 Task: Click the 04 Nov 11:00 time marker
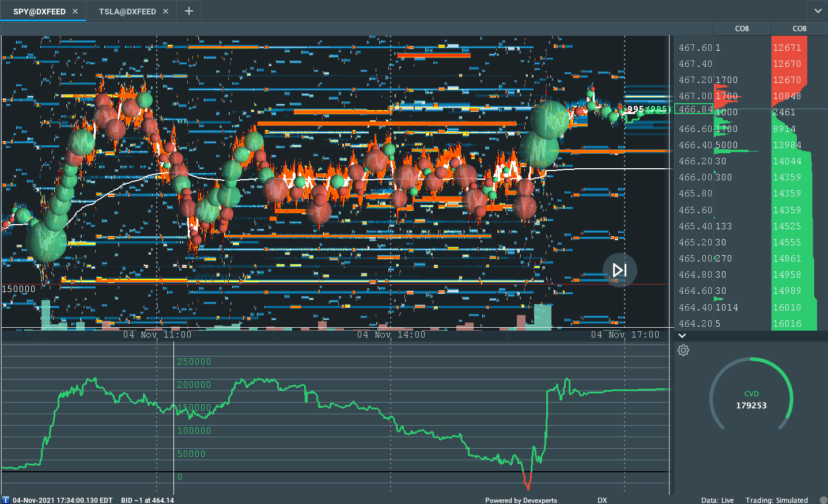(x=157, y=335)
